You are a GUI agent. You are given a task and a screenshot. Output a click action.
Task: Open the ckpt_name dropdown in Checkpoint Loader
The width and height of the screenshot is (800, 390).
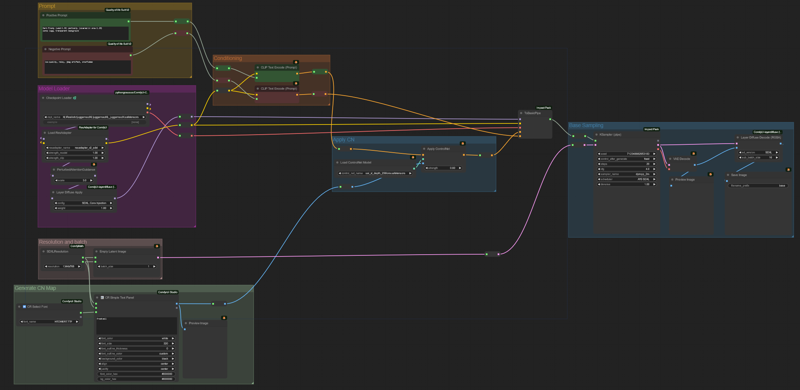pyautogui.click(x=95, y=117)
